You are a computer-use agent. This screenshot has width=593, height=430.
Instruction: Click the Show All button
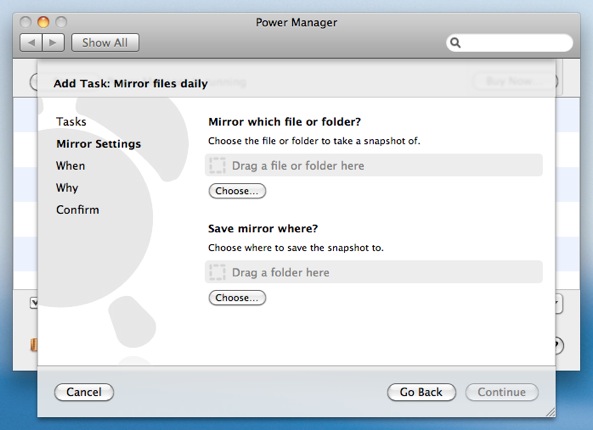105,43
